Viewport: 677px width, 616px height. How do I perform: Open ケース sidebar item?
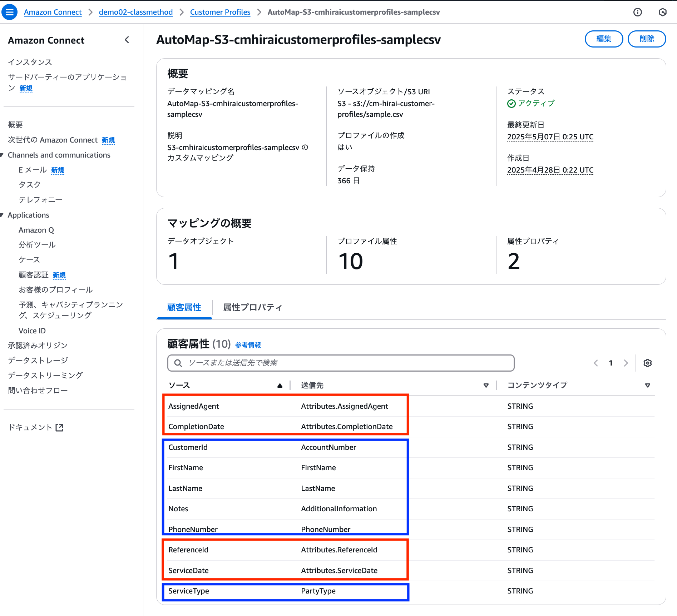pyautogui.click(x=29, y=260)
